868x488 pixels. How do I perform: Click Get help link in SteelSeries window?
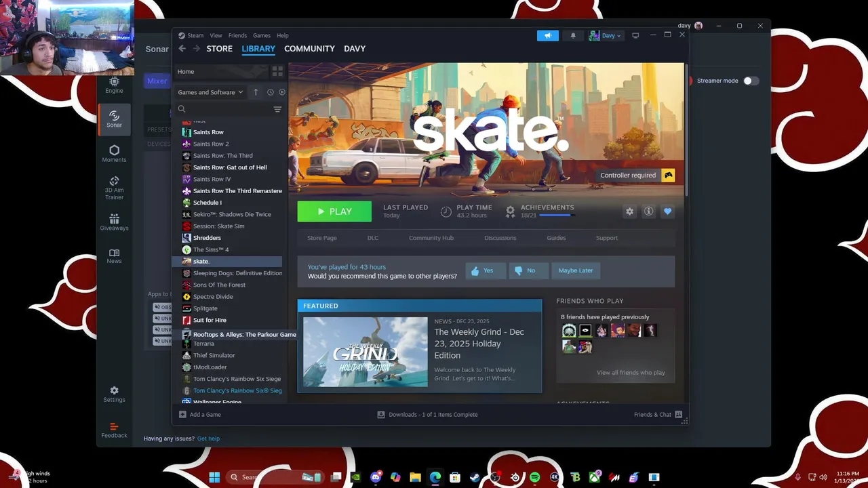coord(208,439)
